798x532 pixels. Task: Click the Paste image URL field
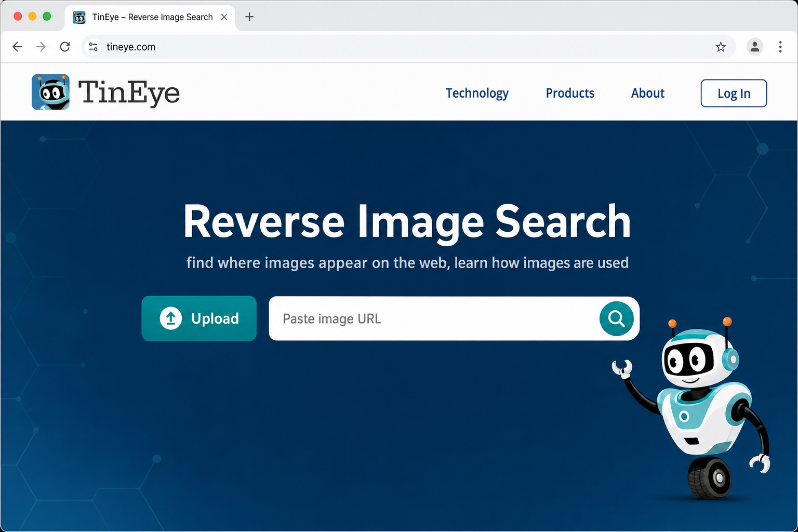pyautogui.click(x=416, y=318)
